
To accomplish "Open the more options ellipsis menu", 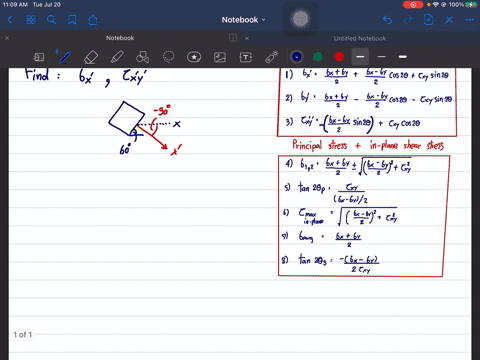I will [470, 20].
